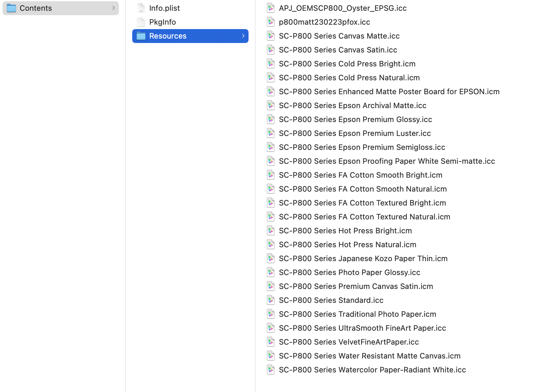
Task: Expand the Contents folder chevron
Action: coord(114,8)
